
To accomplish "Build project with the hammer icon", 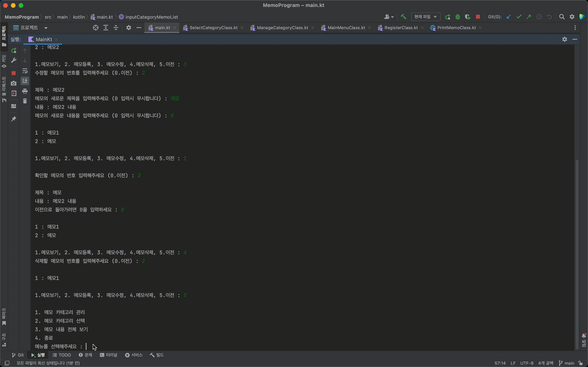I will tap(403, 17).
